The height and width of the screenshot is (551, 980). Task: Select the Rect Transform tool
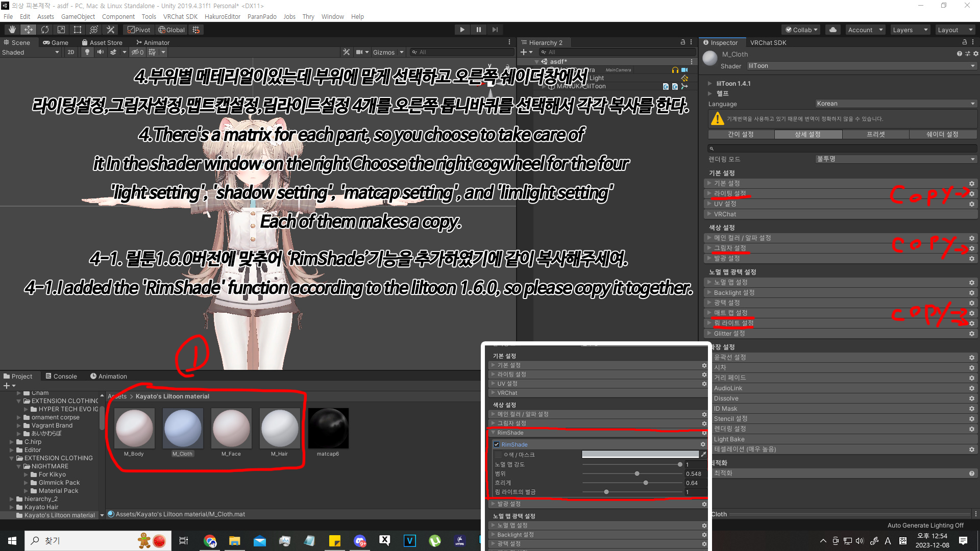(77, 29)
